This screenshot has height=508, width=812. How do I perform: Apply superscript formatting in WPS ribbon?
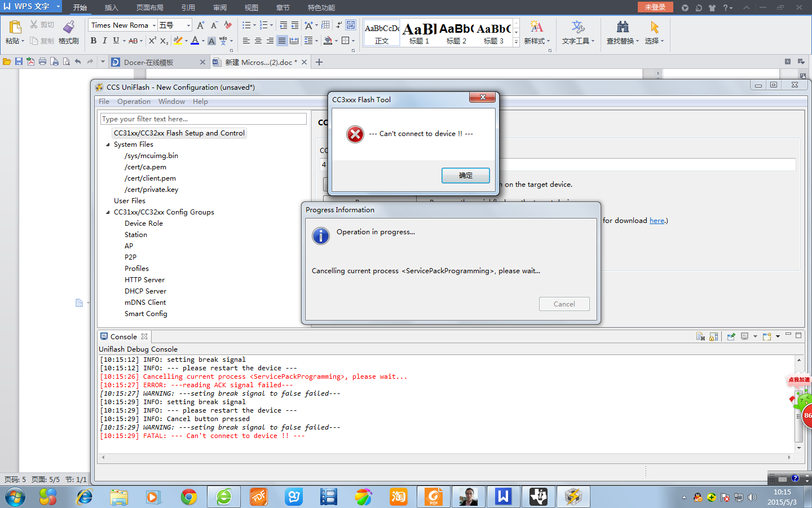pyautogui.click(x=152, y=41)
